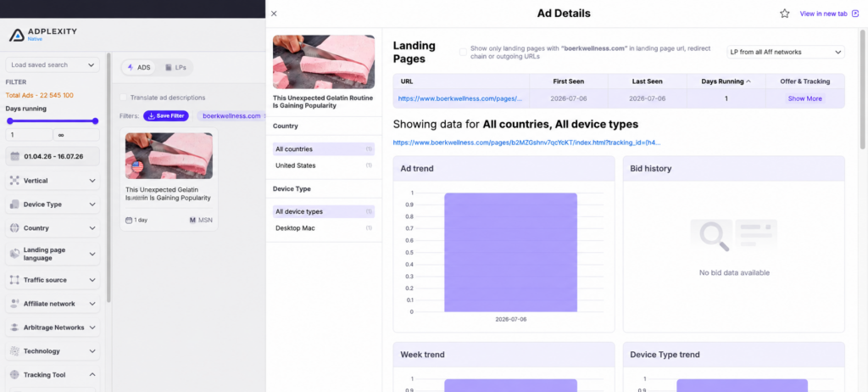Image resolution: width=868 pixels, height=392 pixels.
Task: Close the Ad Details panel
Action: point(274,14)
